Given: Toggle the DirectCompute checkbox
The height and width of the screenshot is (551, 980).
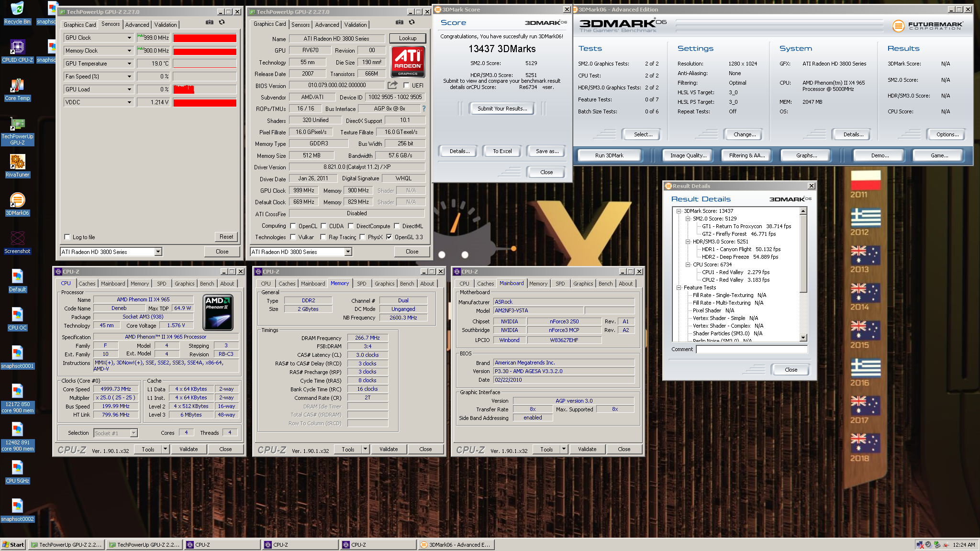Looking at the screenshot, I should pos(351,226).
